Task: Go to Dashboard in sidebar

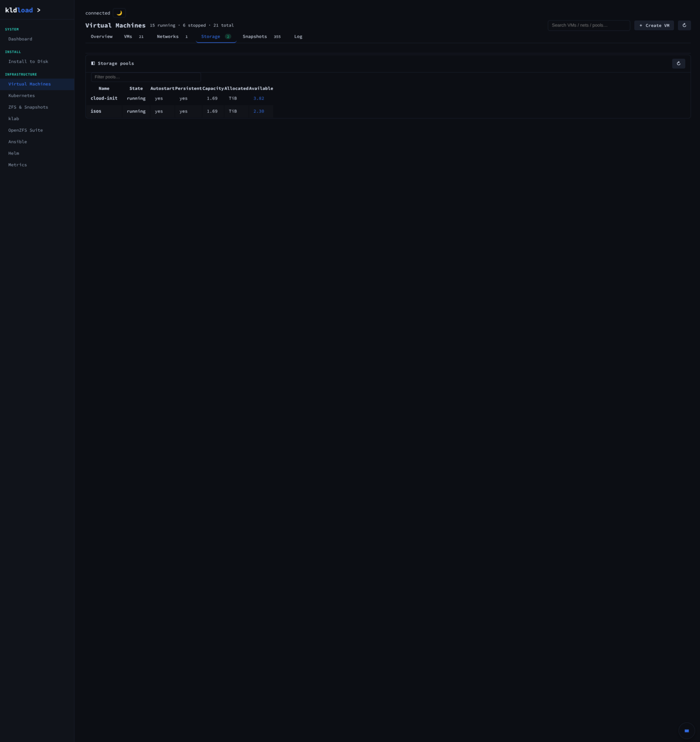Action: [37, 39]
